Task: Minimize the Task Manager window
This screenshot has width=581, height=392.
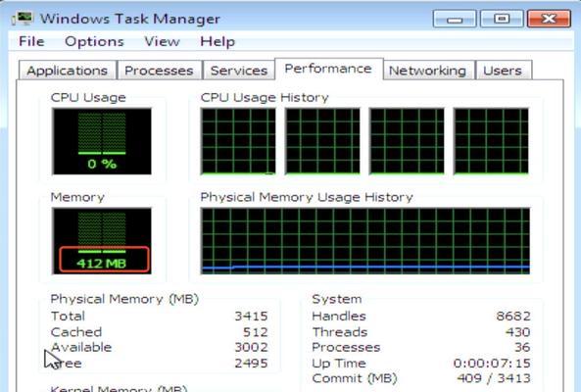Action: 455,19
